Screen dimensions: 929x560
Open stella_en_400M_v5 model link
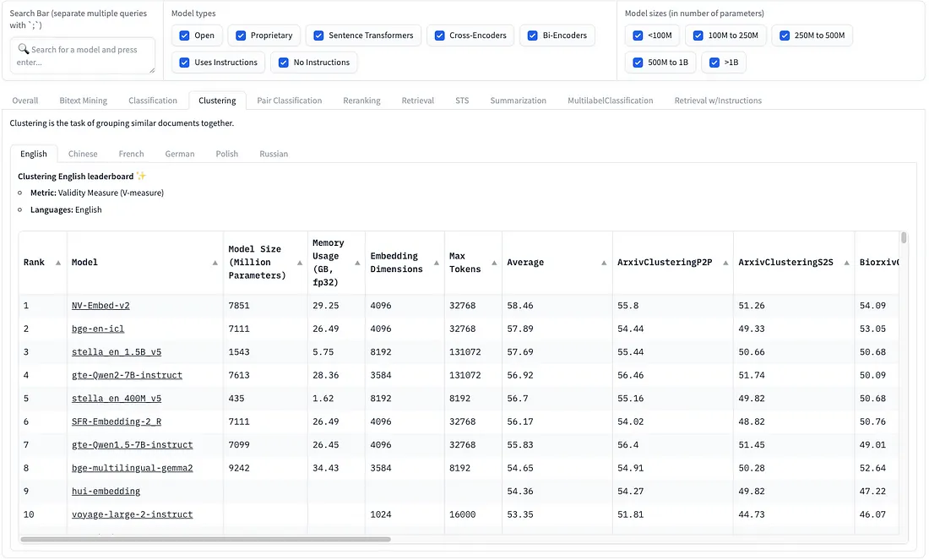[x=117, y=398]
